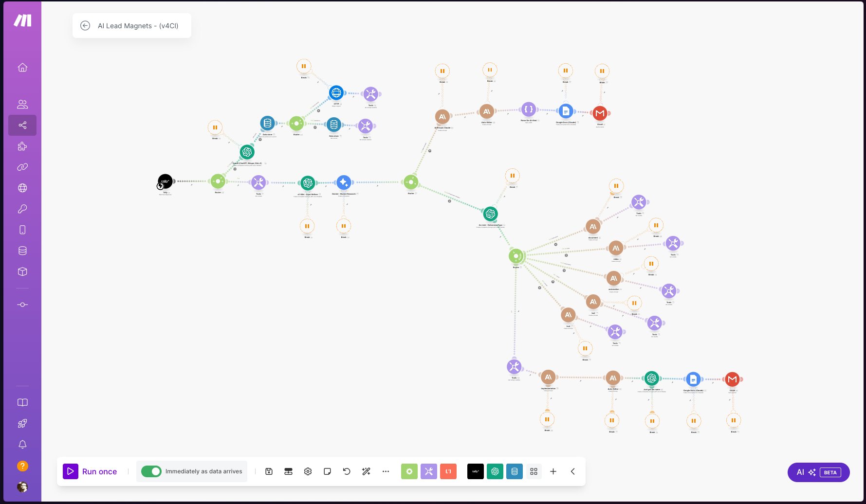Select the Just get the name OpenAI module

[x=652, y=378]
